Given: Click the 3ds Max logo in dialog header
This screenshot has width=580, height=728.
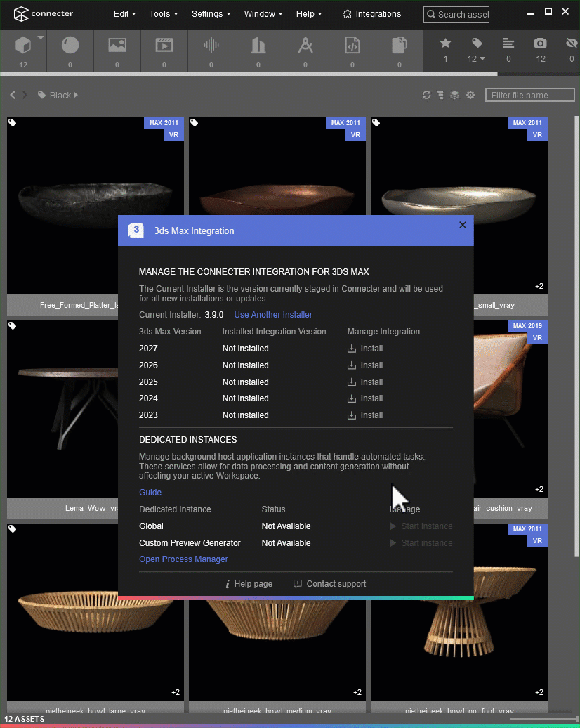Looking at the screenshot, I should pos(136,230).
